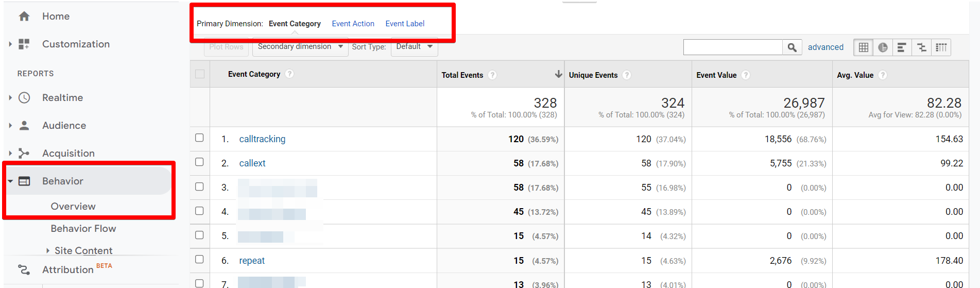
Task: Check the calltracking row checkbox
Action: pyautogui.click(x=199, y=138)
